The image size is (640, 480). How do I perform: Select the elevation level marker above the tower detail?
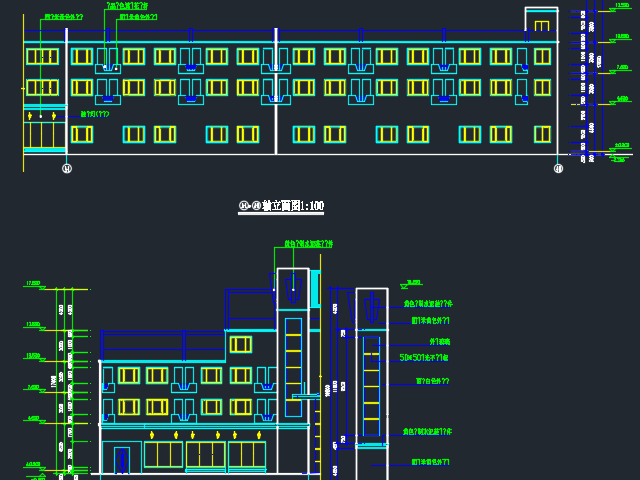413,283
